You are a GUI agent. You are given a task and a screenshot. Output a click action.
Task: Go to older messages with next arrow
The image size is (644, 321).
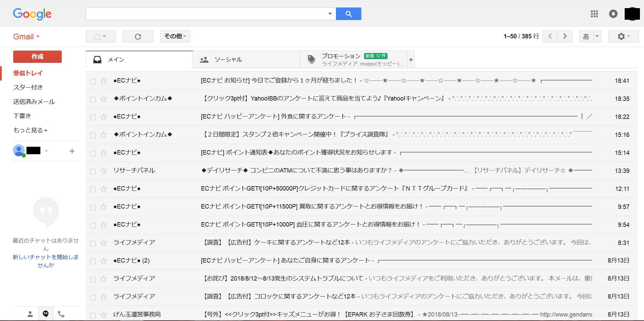coord(565,36)
